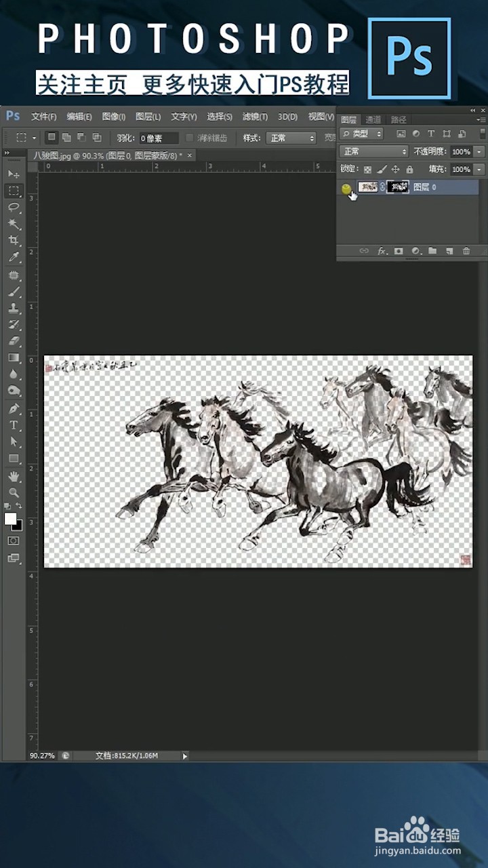Open the 正常 blend mode dropdown
Image resolution: width=488 pixels, height=868 pixels.
click(375, 152)
